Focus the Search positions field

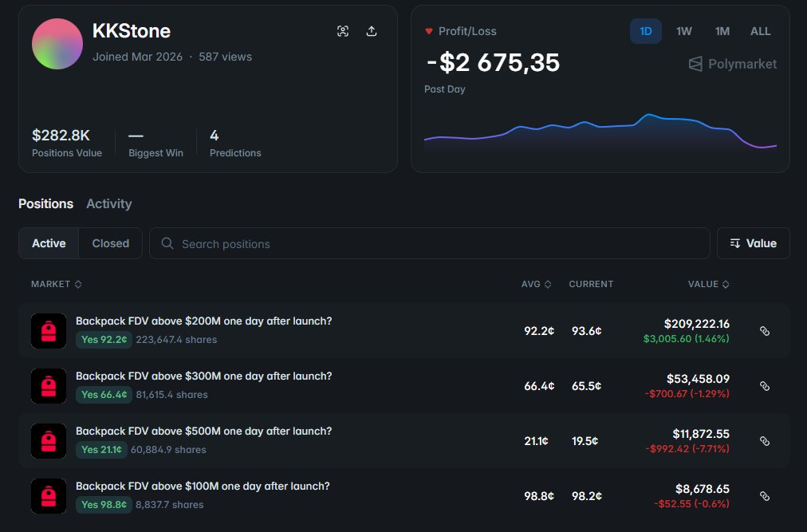point(430,243)
